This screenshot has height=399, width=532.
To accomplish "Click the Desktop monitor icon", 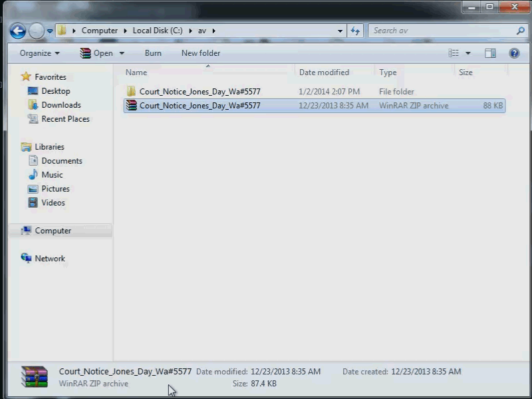I will 33,91.
